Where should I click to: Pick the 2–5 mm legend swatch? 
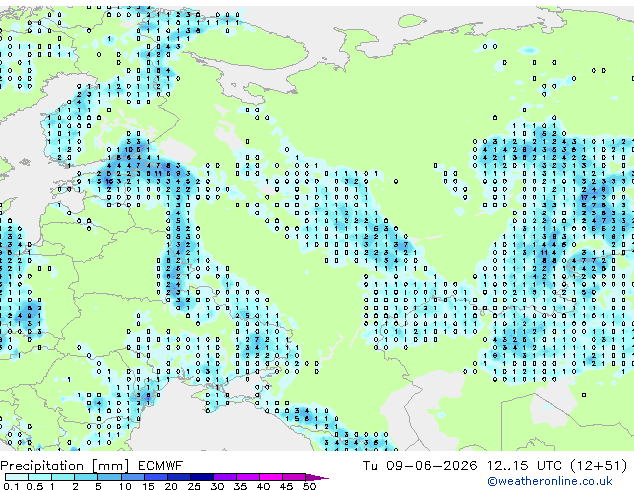click(x=86, y=477)
